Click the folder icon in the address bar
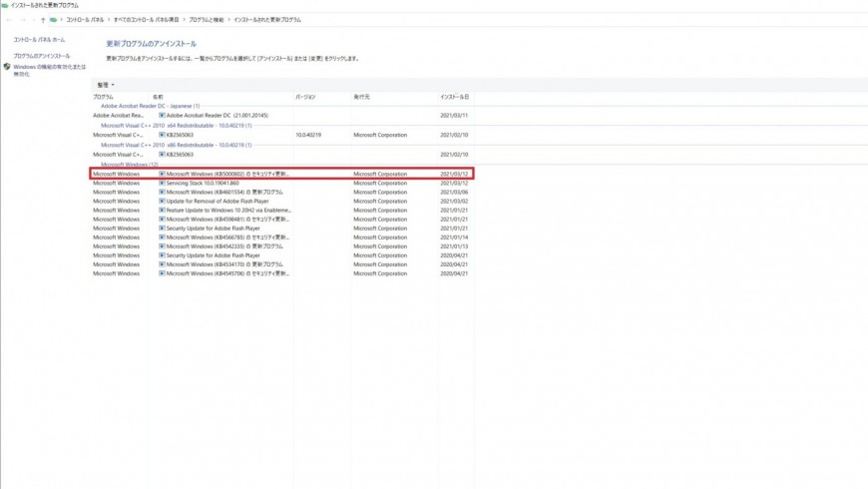The height and width of the screenshot is (489, 868). 53,20
